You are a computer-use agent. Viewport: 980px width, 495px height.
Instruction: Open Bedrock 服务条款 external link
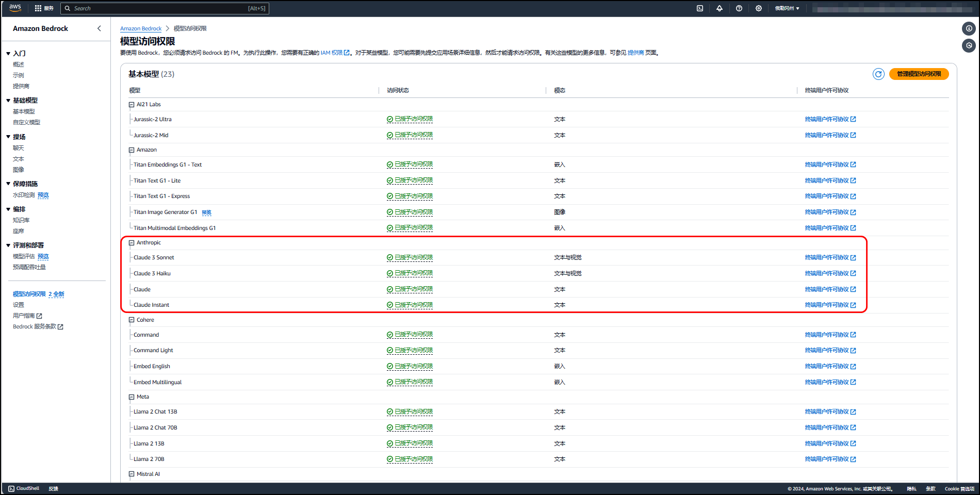(x=38, y=327)
